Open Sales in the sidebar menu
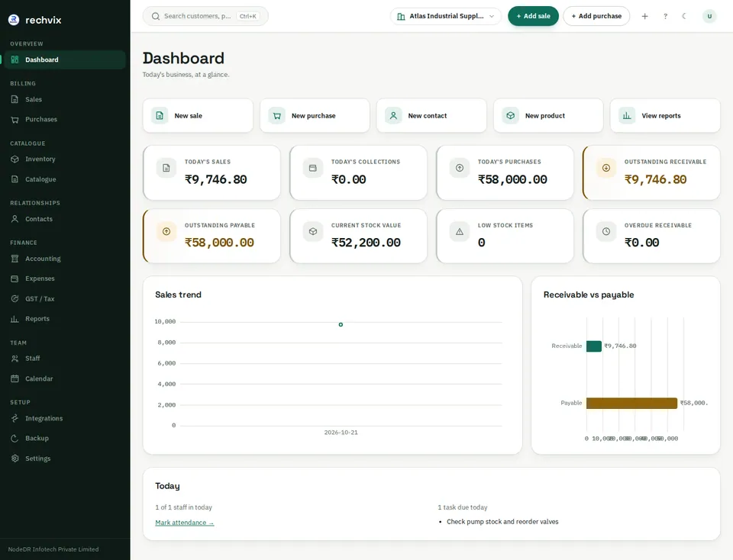 (x=65, y=99)
